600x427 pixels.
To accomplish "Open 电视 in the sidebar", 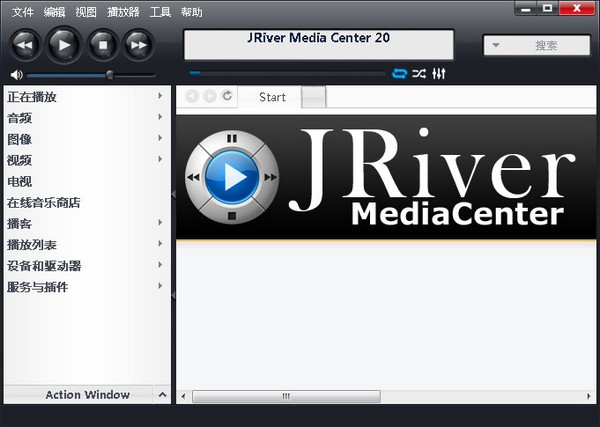I will coord(19,181).
